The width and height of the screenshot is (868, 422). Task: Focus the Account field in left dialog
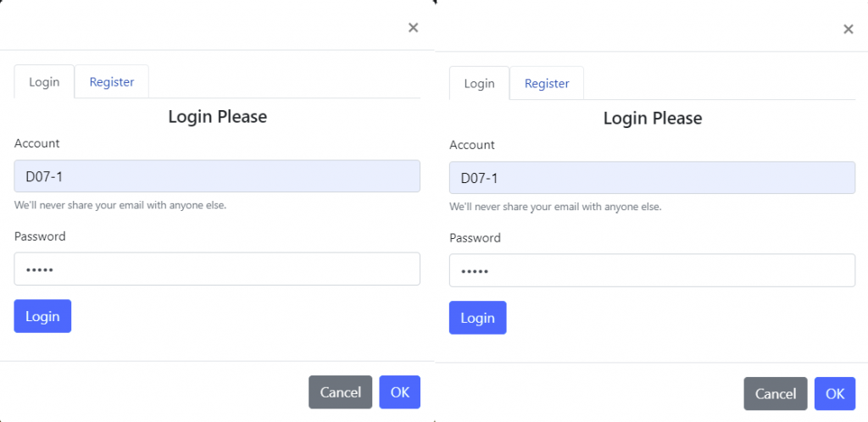(x=217, y=176)
